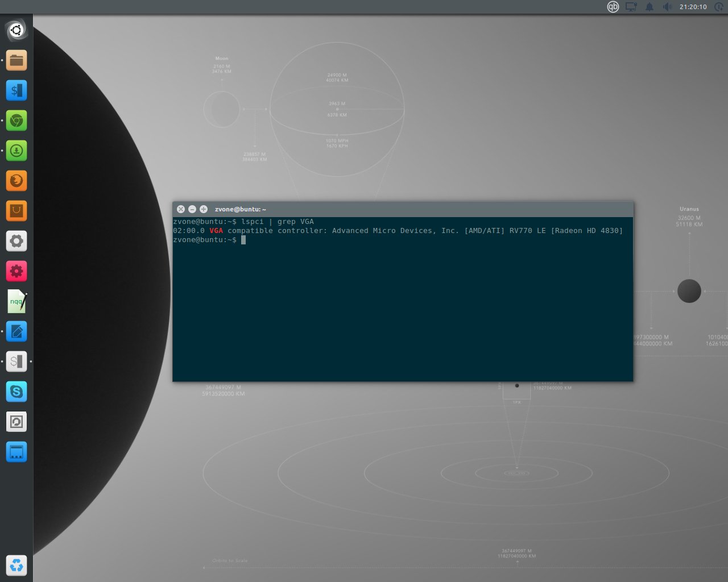Screen dimensions: 728x582
Task: Open the Ubuntu Dash launcher
Action: click(x=16, y=30)
